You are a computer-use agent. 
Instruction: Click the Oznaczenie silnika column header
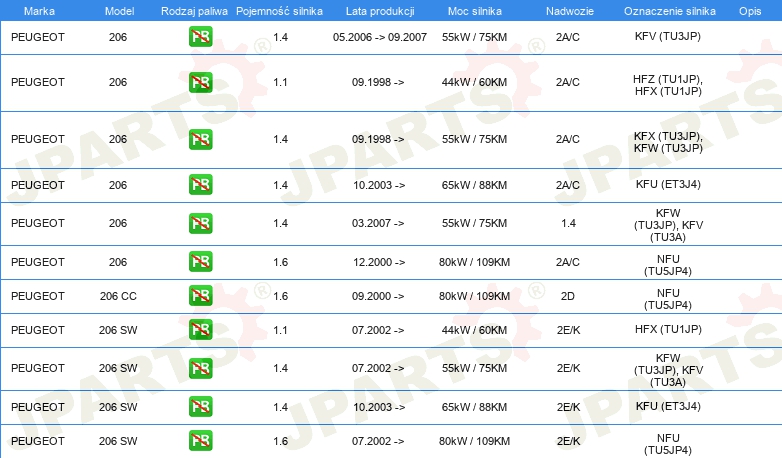pos(669,11)
